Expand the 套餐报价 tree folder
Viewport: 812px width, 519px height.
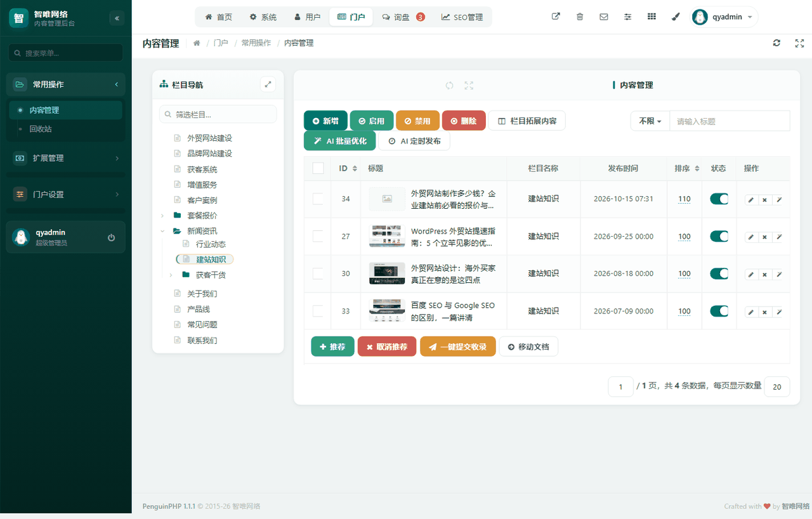(x=163, y=216)
